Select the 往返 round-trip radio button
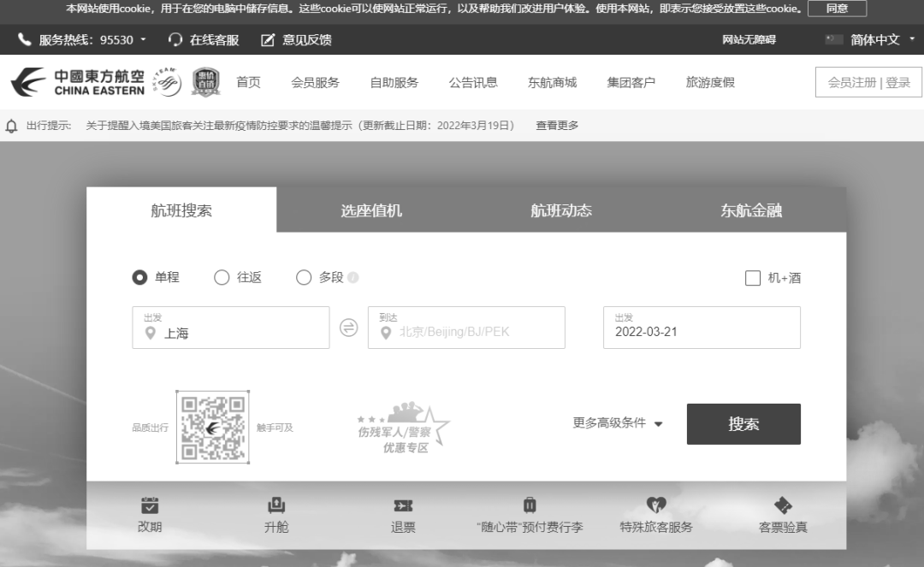The image size is (924, 567). click(x=222, y=277)
